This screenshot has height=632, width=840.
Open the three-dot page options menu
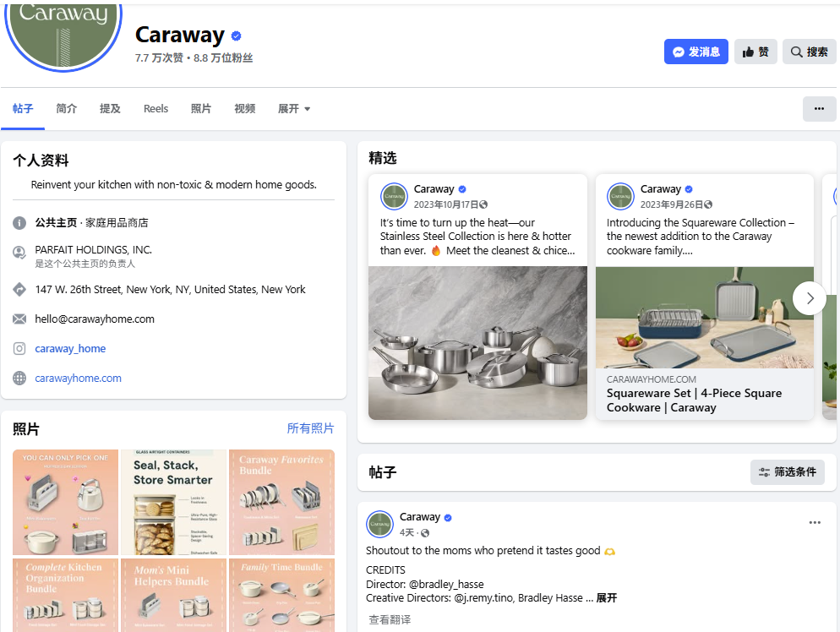[x=819, y=109]
